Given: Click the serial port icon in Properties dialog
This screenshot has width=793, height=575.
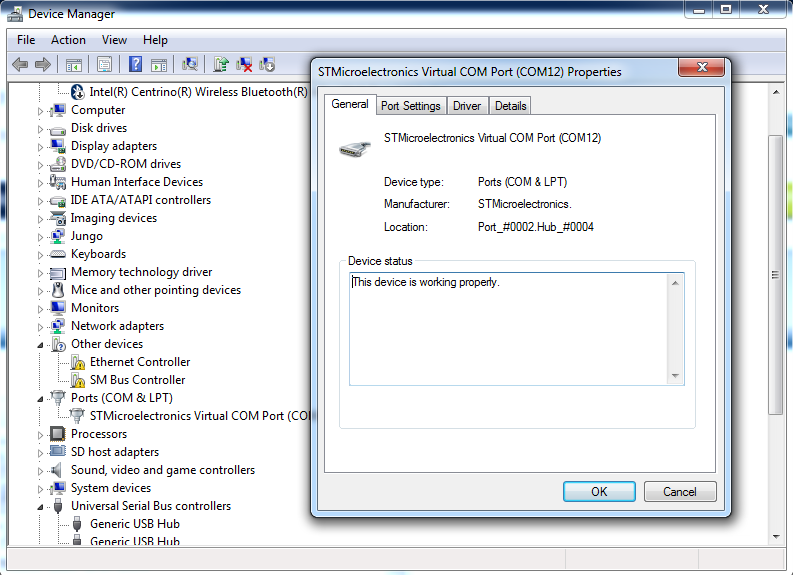Looking at the screenshot, I should [x=355, y=149].
